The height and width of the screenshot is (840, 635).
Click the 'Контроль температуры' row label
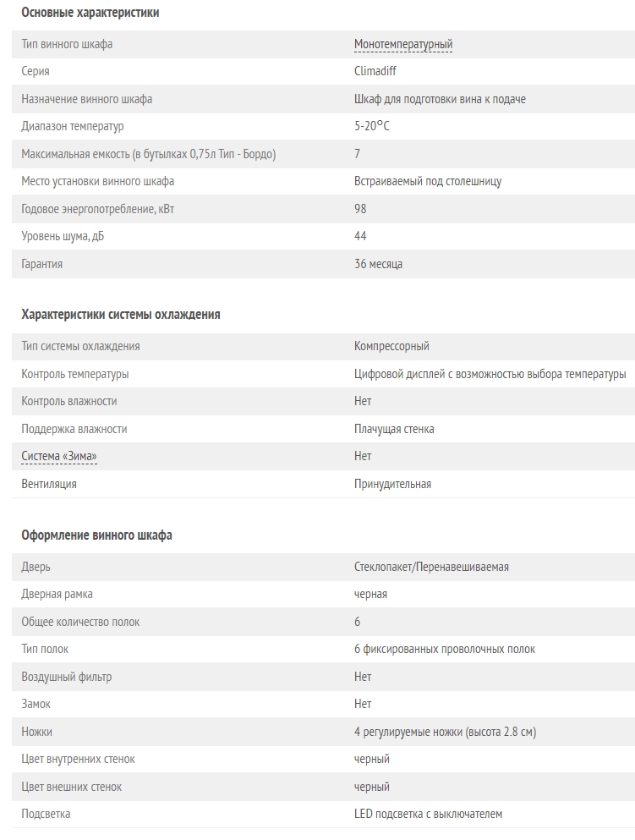(x=75, y=374)
